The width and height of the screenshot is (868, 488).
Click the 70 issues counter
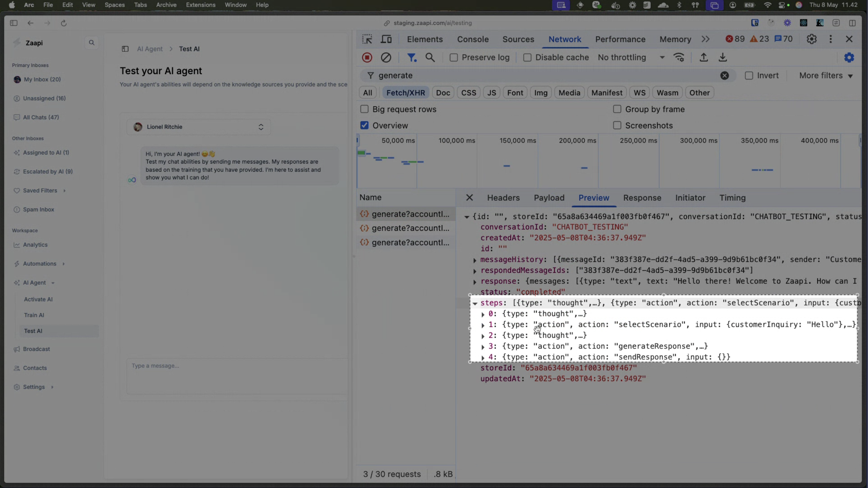tap(783, 39)
